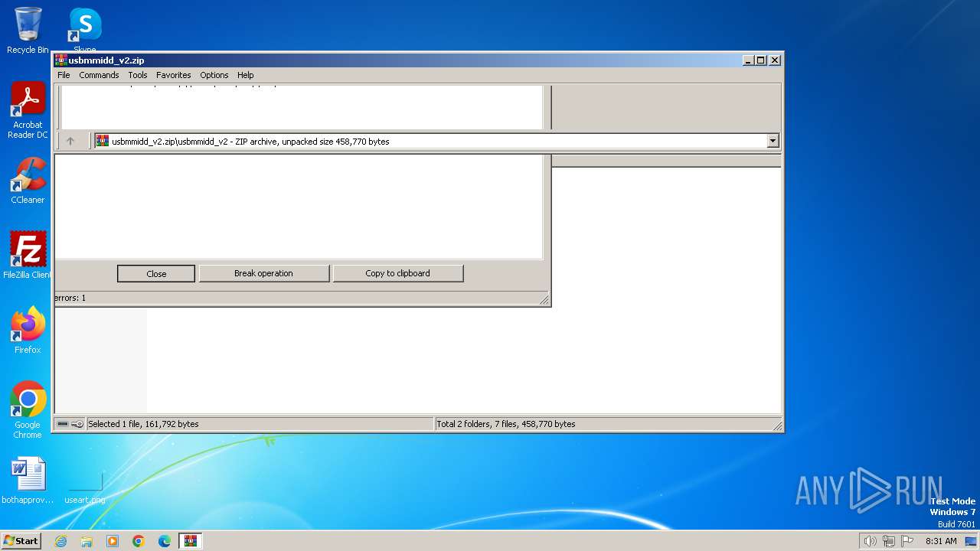Click the network tray icon
The image size is (980, 551).
point(889,541)
